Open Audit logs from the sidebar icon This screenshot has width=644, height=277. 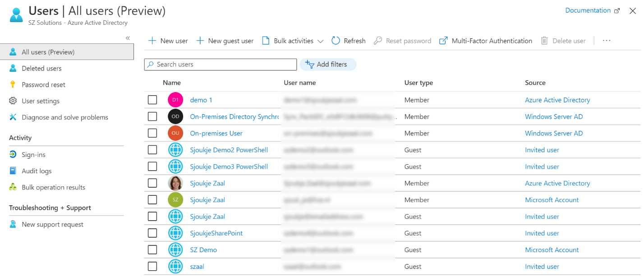(x=13, y=171)
